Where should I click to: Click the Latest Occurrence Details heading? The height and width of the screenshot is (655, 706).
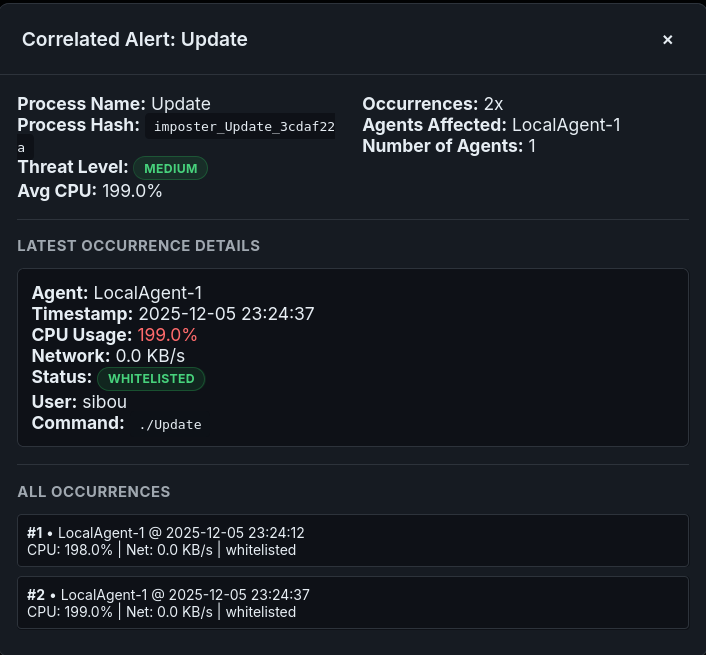[139, 246]
